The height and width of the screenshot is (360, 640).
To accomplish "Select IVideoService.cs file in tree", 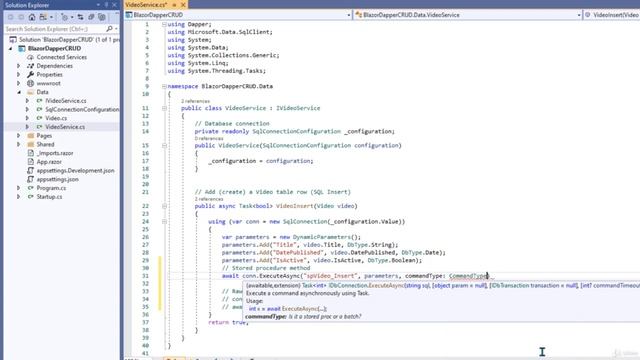I will [66, 101].
